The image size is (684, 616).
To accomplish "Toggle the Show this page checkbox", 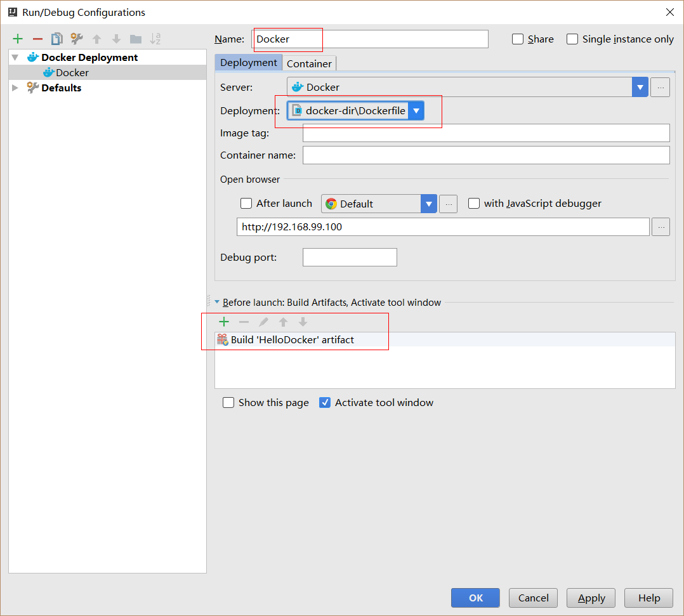I will click(228, 402).
